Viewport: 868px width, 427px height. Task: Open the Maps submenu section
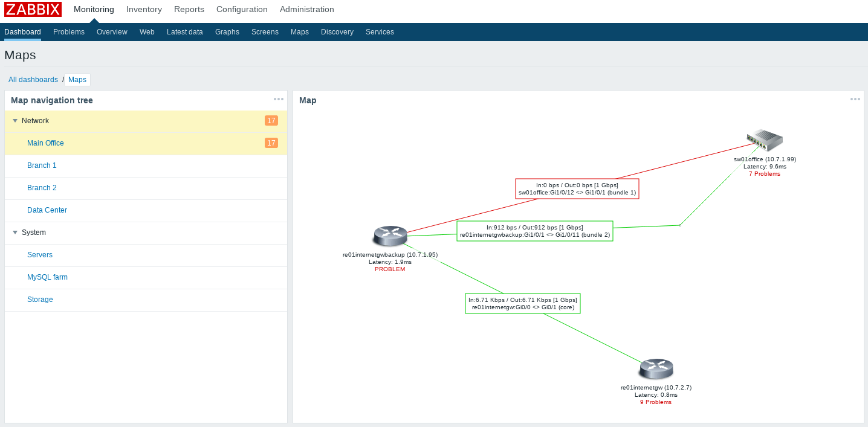[x=300, y=32]
